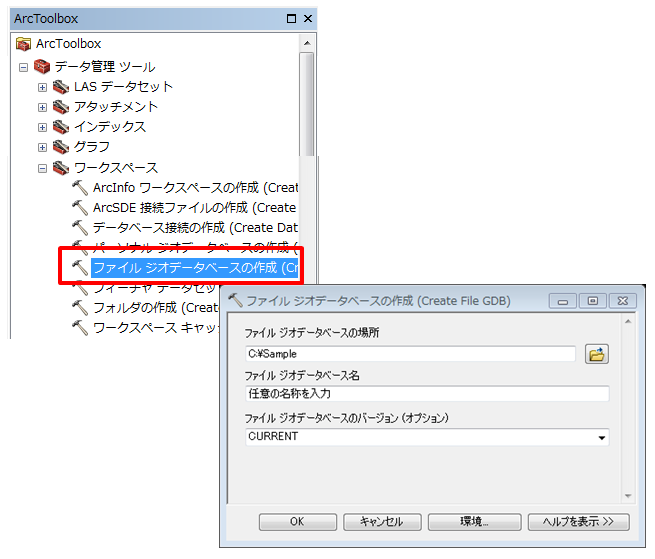Click the ワークスペース toolset icon

point(61,168)
